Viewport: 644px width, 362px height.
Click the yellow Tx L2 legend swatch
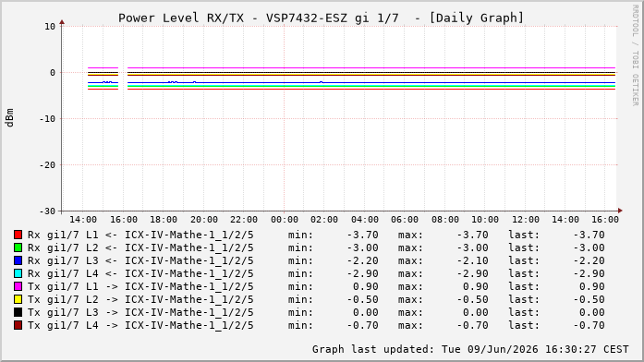pyautogui.click(x=18, y=299)
